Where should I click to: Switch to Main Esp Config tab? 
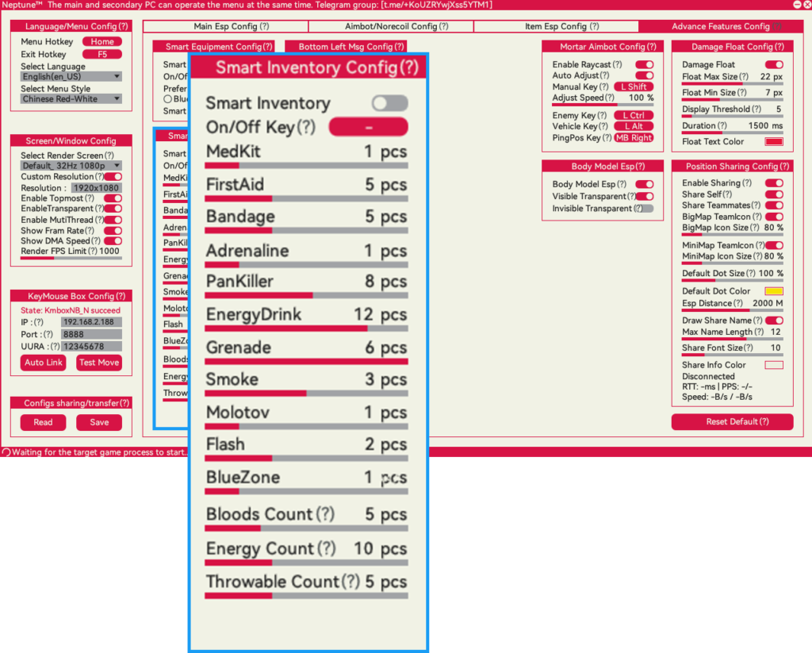coord(225,26)
